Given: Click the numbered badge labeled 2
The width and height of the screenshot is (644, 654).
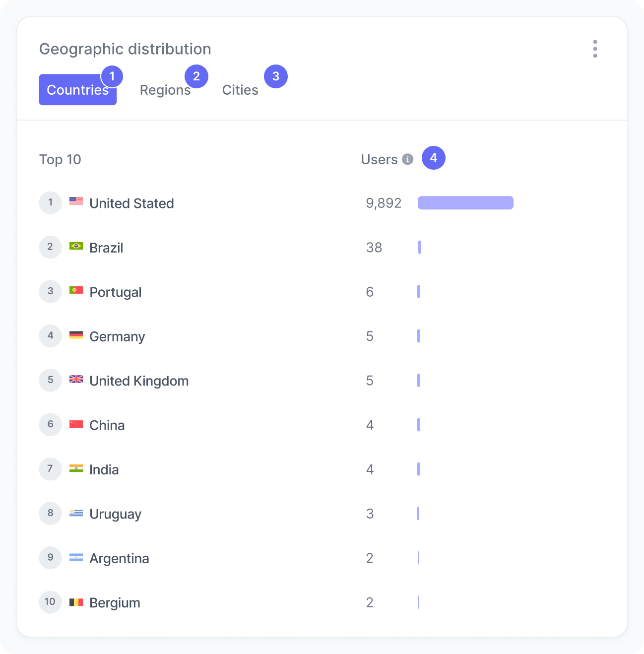Looking at the screenshot, I should coord(196,76).
